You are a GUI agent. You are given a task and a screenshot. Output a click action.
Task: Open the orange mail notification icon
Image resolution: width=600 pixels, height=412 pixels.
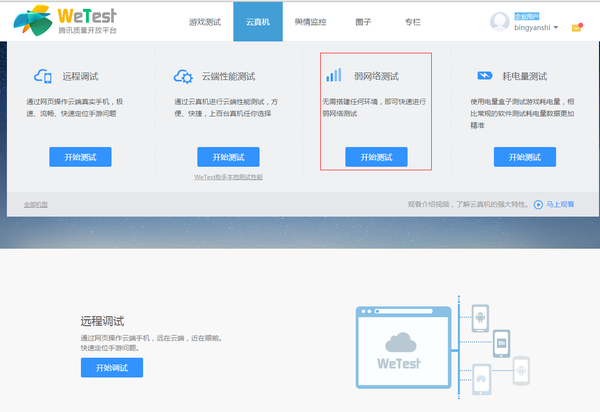(x=576, y=27)
